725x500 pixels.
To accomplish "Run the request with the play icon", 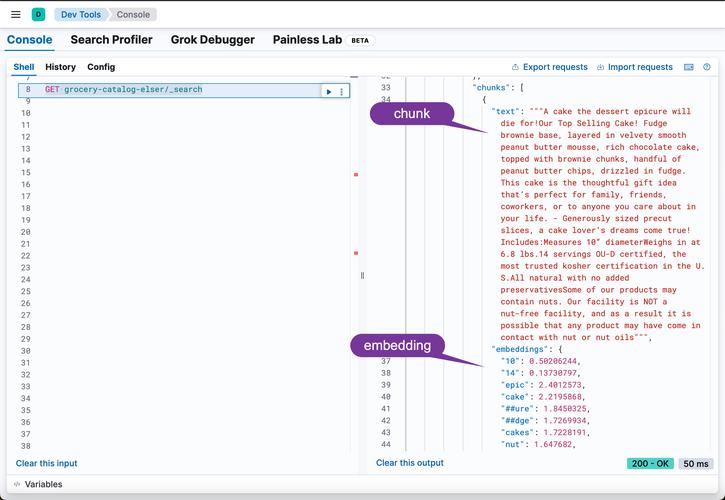I will (x=328, y=91).
